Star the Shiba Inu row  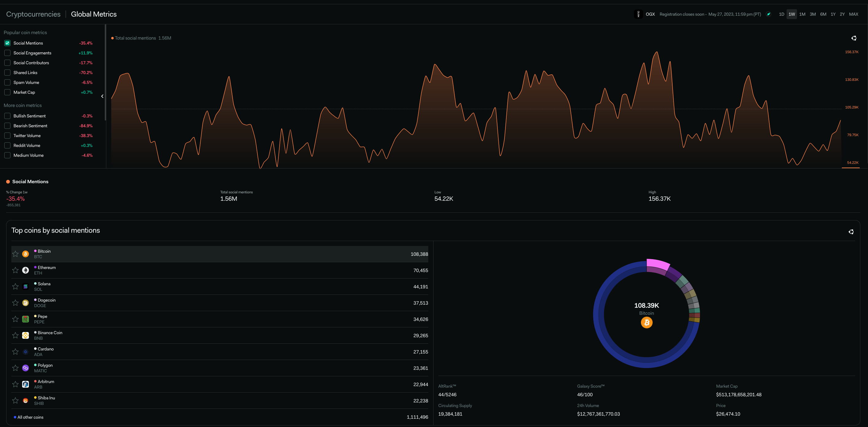[15, 401]
